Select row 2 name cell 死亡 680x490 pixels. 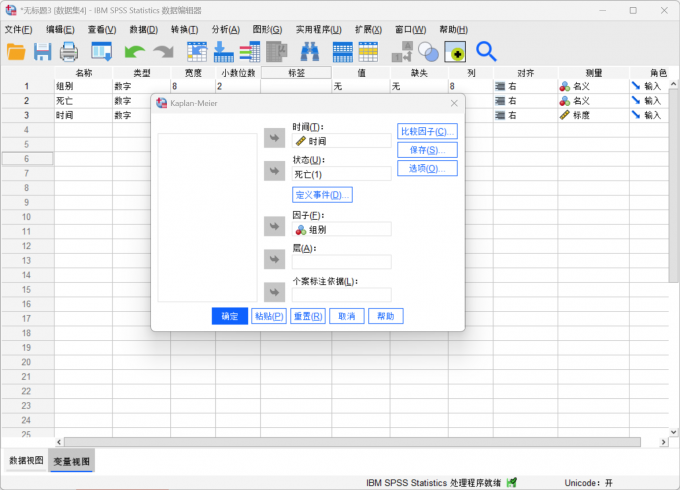coord(83,101)
